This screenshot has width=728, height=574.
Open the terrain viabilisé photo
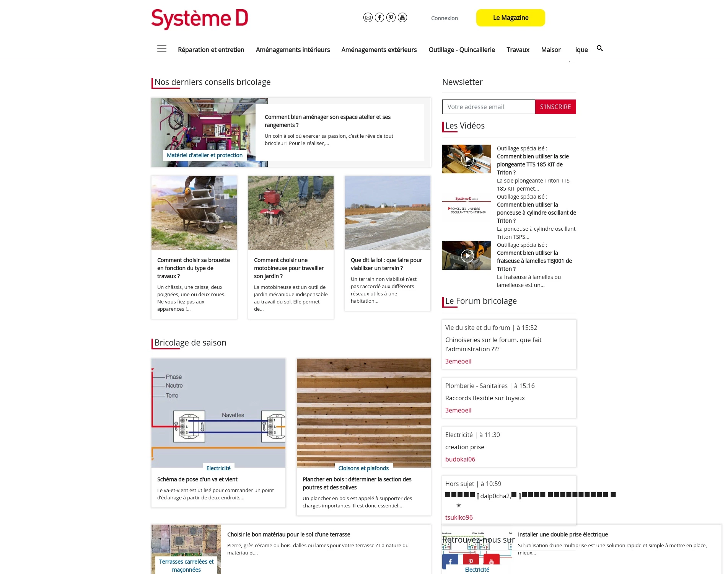[388, 213]
